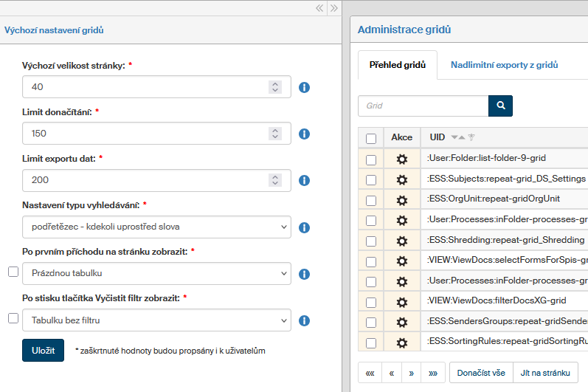The image size is (588, 392).
Task: Switch to Nadlimitní exporty z gridů tab
Action: 504,65
